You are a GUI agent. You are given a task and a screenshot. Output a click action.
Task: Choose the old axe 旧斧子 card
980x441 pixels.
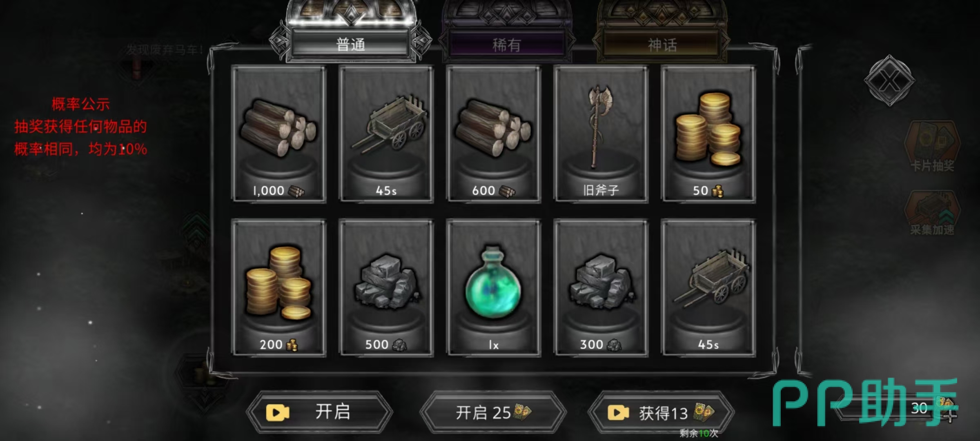point(601,134)
